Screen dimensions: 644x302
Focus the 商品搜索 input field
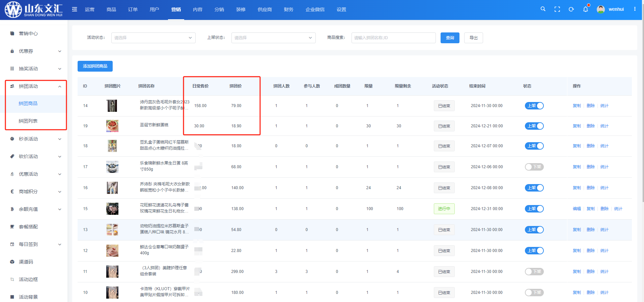[393, 38]
